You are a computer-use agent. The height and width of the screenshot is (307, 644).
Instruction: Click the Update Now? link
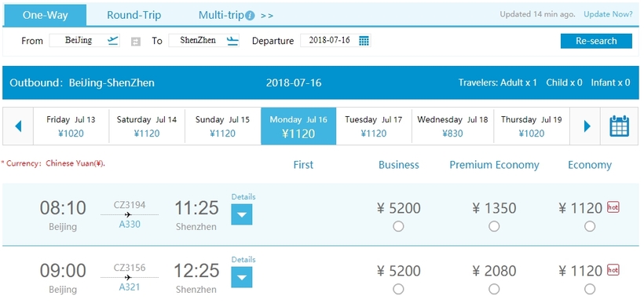click(608, 14)
